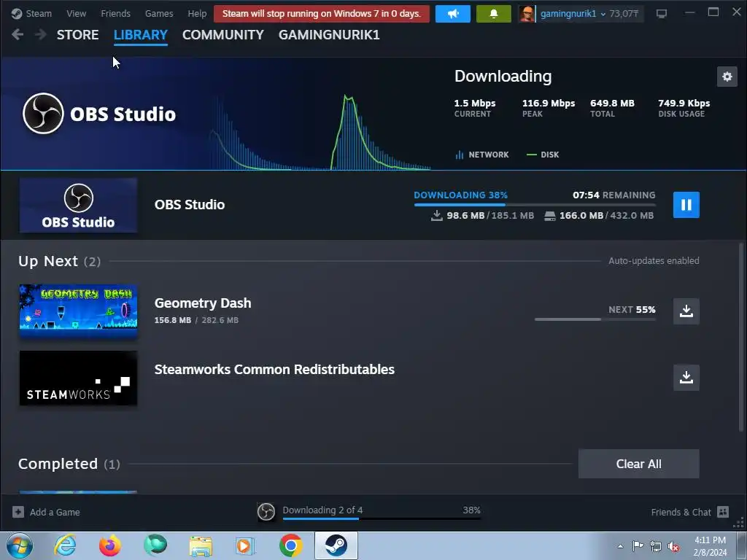Click the muted volume tray icon

(x=673, y=546)
